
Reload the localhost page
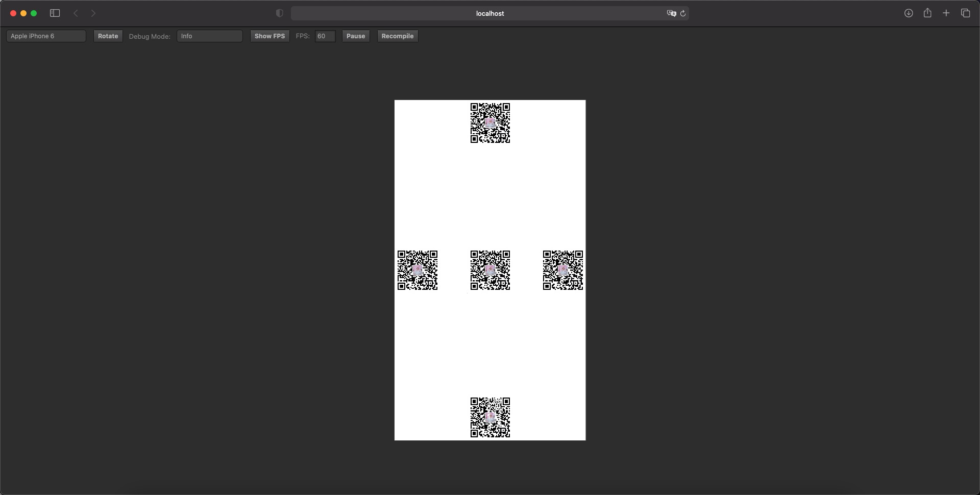pyautogui.click(x=683, y=13)
